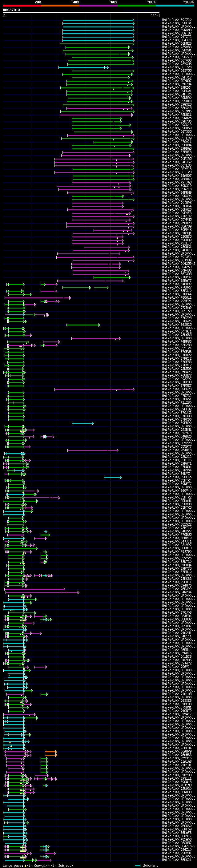The height and width of the screenshot is (868, 197).
Task: Click the red 20% identity legend segment
Action: pyautogui.click(x=22, y=6)
